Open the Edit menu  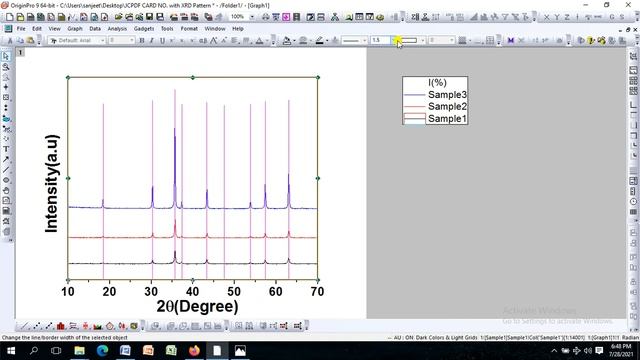pyautogui.click(x=37, y=29)
